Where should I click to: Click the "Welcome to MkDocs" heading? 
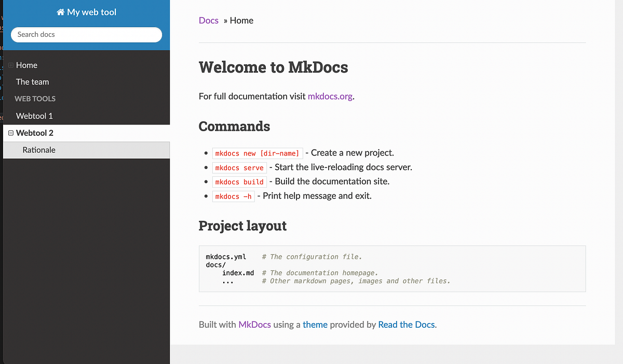[273, 67]
